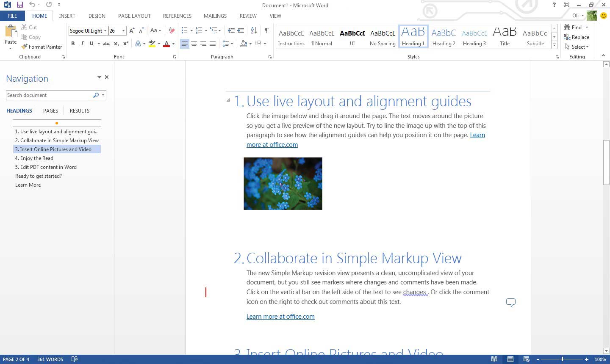Image resolution: width=610 pixels, height=364 pixels.
Task: Click the search magnifier in Navigation pane
Action: click(96, 95)
